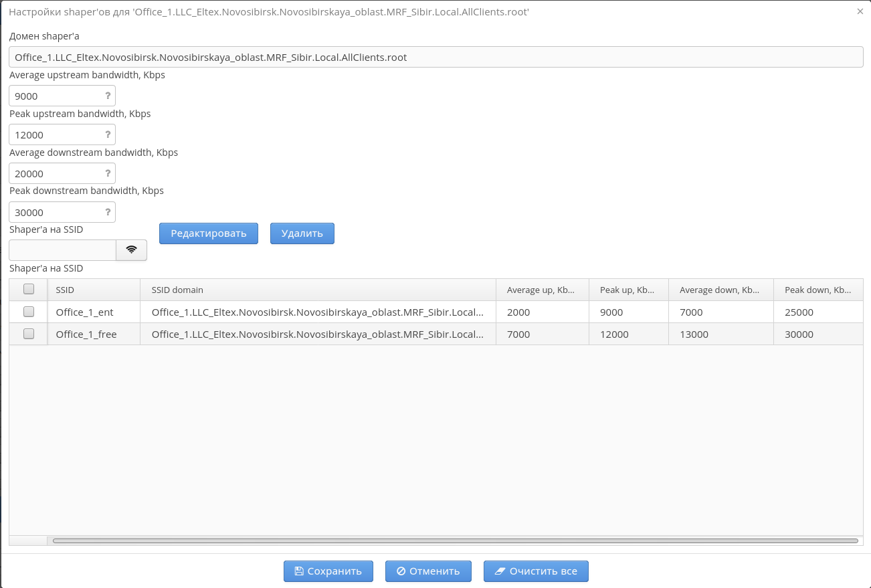Viewport: 871px width, 588px height.
Task: Click the 25000 Peak down cell
Action: point(818,312)
